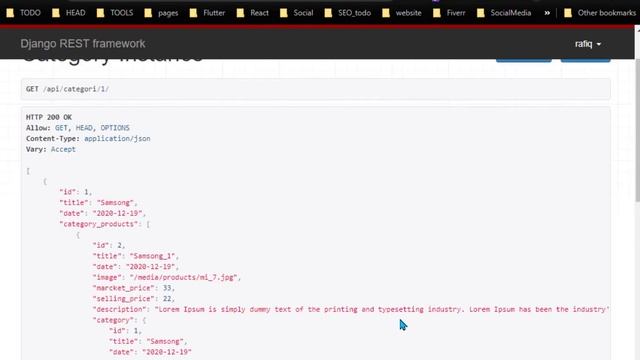The height and width of the screenshot is (360, 640).
Task: Click the /media/products/mi_7.jpg image path
Action: click(x=183, y=277)
